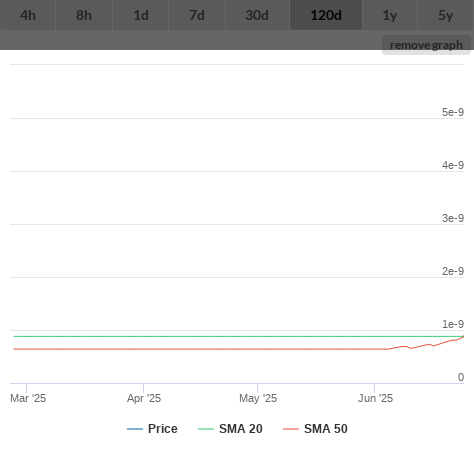The width and height of the screenshot is (474, 455).
Task: Click the 5e-9 y-axis label
Action: click(x=453, y=112)
